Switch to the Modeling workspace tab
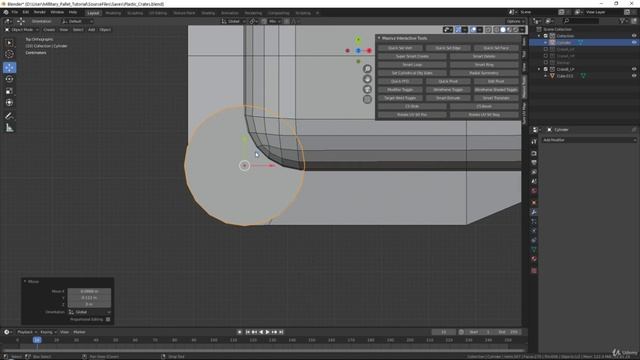Image resolution: width=640 pixels, height=360 pixels. point(113,13)
